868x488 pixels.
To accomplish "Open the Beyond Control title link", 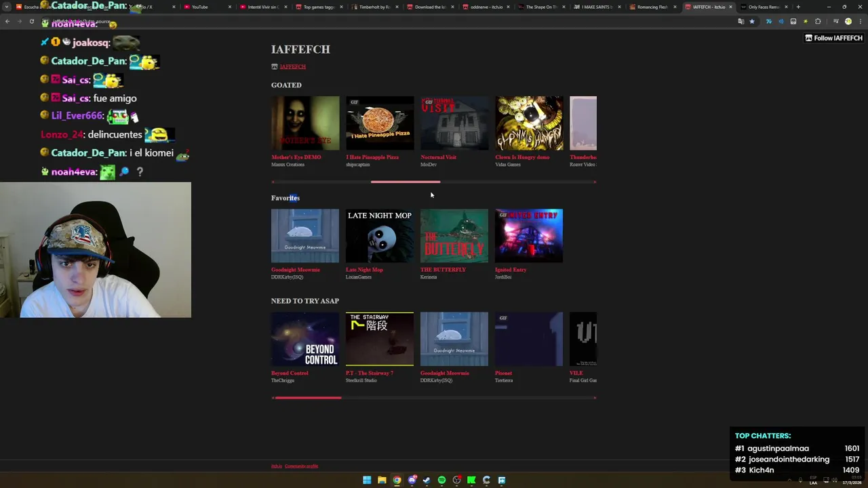I will tap(290, 373).
